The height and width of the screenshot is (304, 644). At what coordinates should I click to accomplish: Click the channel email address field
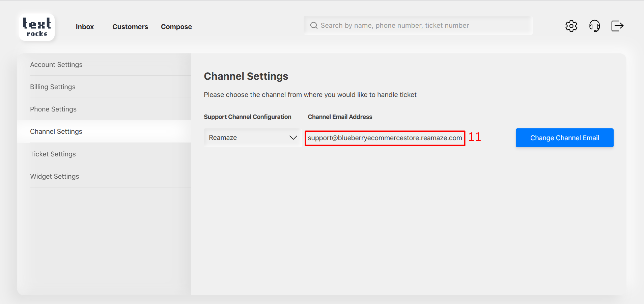point(385,138)
